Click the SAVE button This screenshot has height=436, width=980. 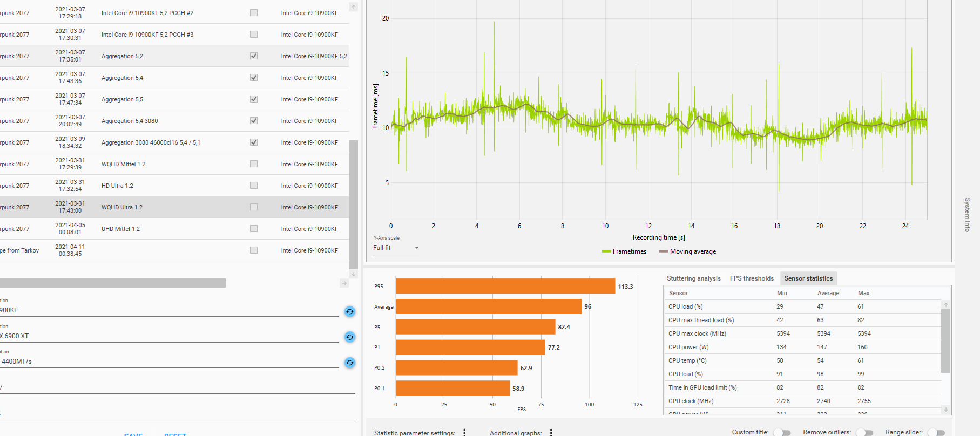133,434
